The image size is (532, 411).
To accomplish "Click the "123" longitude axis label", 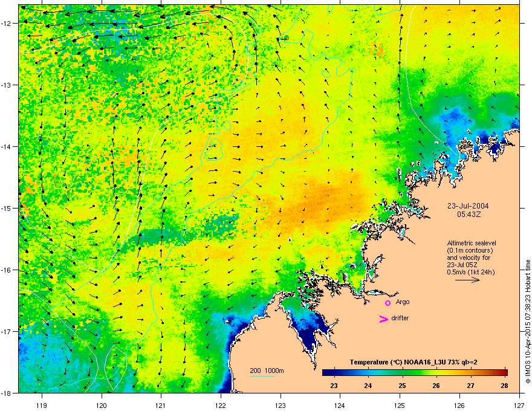I will (x=281, y=405).
